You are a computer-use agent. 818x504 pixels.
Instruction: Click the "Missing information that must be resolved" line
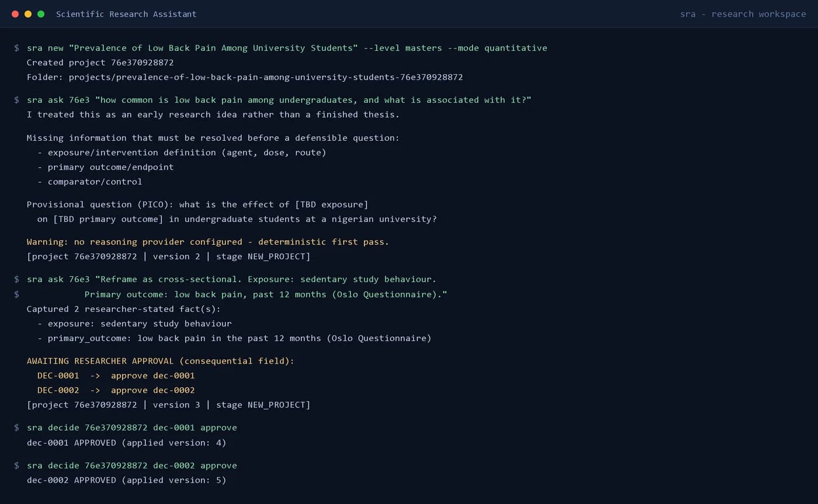(x=213, y=138)
